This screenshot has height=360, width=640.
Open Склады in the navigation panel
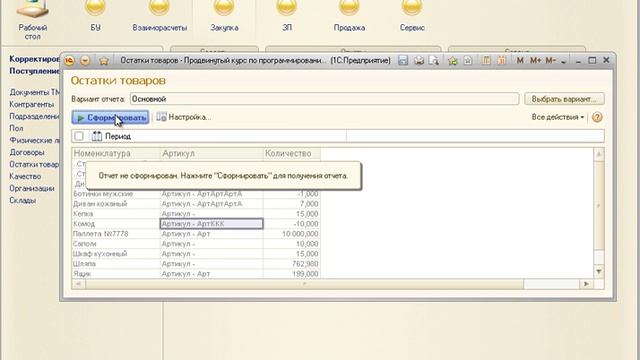[x=23, y=200]
